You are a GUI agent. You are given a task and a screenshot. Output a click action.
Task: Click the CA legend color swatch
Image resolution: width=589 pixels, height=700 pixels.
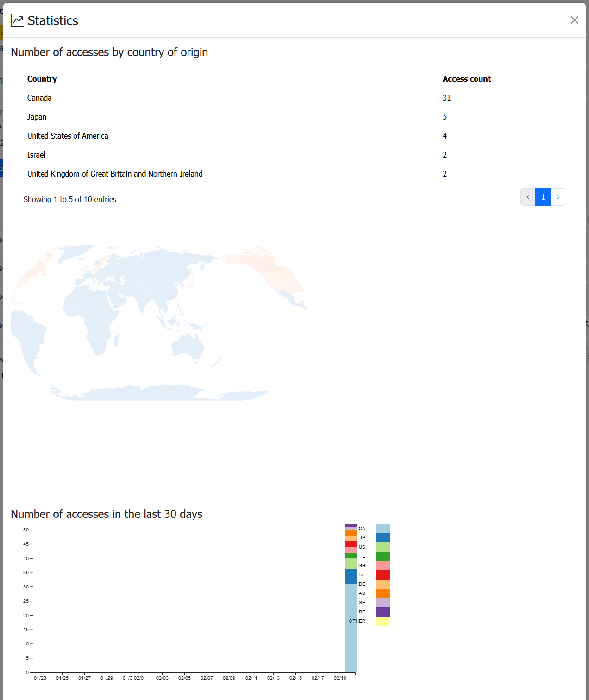click(x=383, y=529)
